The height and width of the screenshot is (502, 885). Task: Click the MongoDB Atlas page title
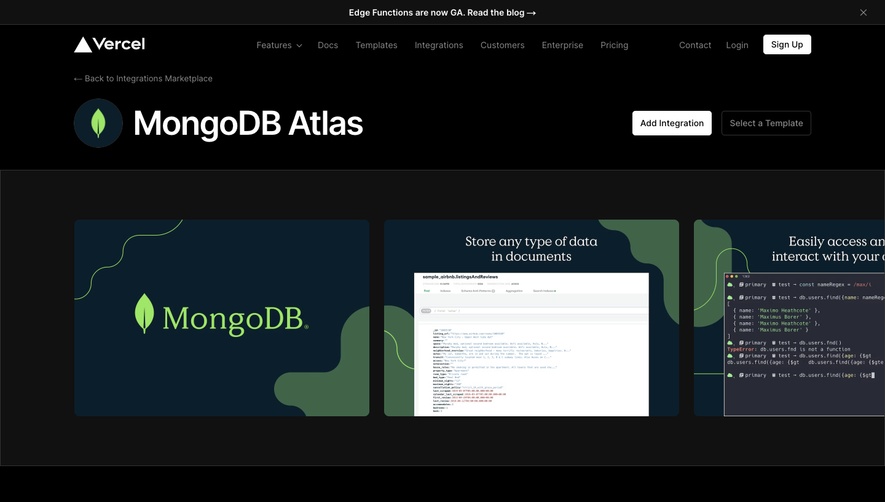[x=248, y=123]
